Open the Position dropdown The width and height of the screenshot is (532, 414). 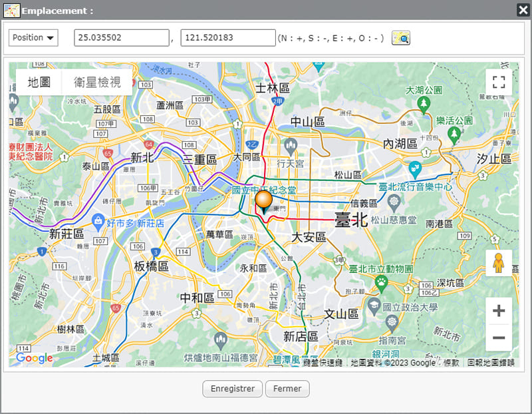[33, 38]
